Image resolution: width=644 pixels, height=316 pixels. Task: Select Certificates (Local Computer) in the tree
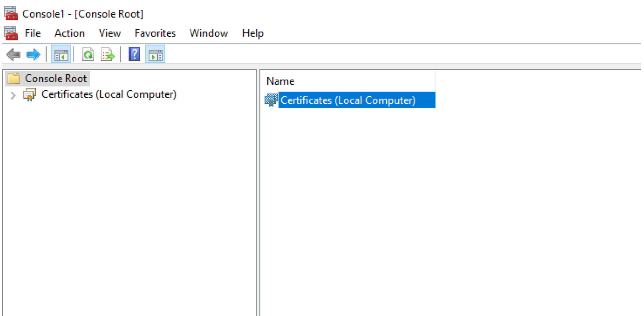(x=109, y=94)
